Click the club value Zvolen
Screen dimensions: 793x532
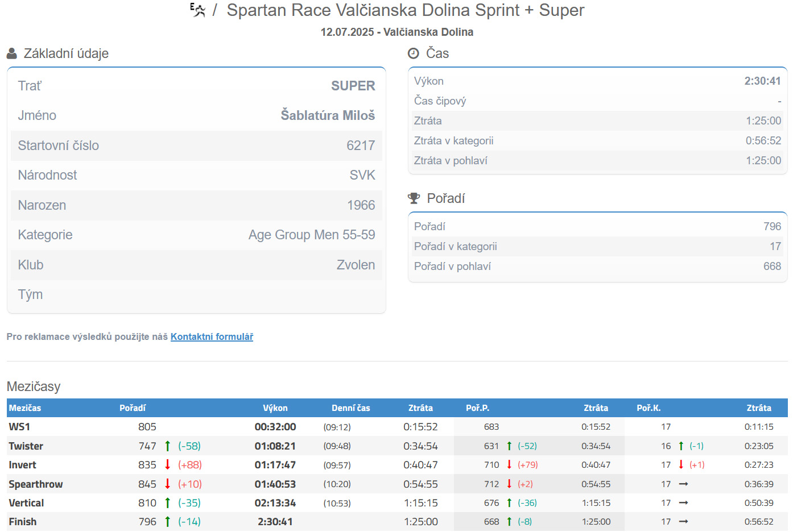pyautogui.click(x=356, y=265)
